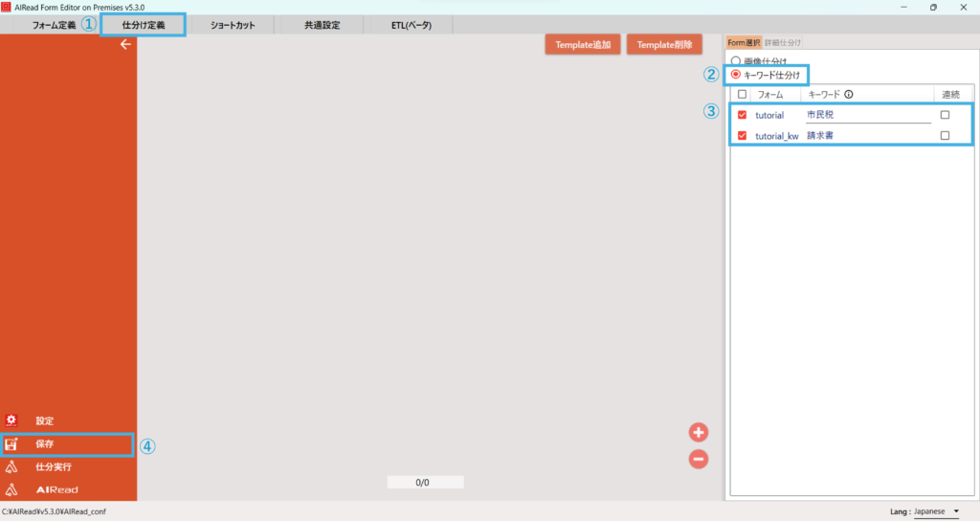Image resolution: width=980 pixels, height=521 pixels.
Task: Click the 市民税 keyword input field
Action: 867,115
